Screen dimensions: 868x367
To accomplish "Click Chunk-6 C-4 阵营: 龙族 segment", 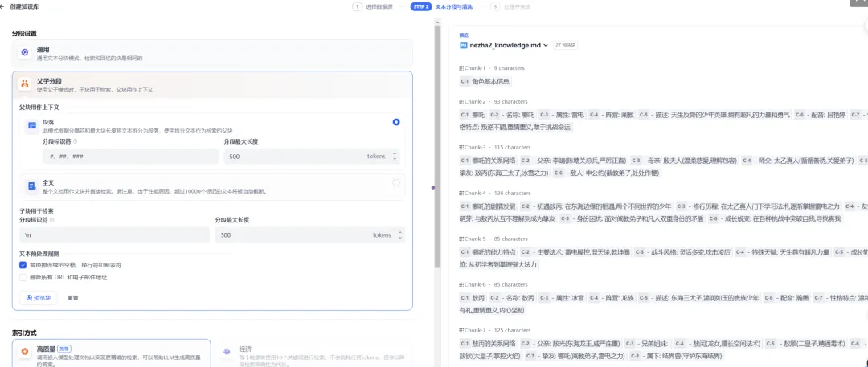I will [x=612, y=297].
